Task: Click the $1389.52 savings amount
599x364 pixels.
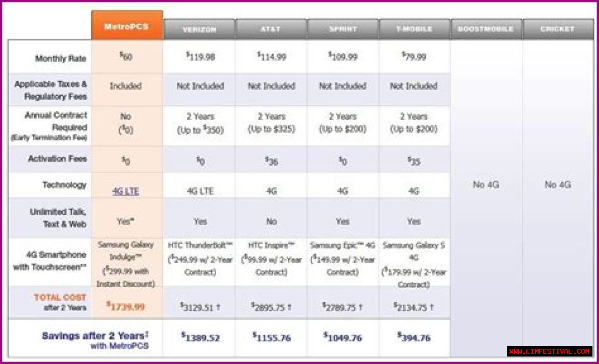Action: (x=200, y=337)
